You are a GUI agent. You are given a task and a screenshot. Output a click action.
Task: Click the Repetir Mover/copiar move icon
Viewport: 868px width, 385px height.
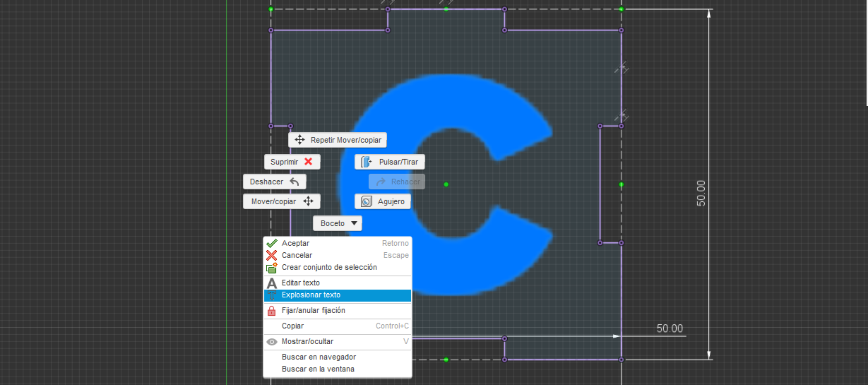pos(299,139)
